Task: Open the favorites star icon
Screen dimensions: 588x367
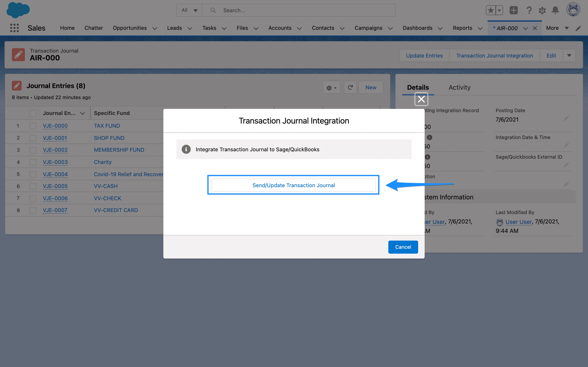Action: point(491,10)
